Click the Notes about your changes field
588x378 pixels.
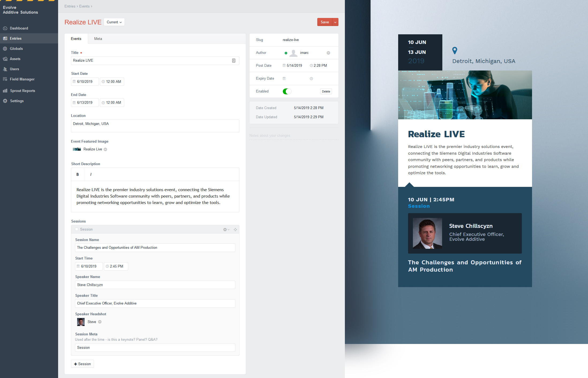pos(294,136)
